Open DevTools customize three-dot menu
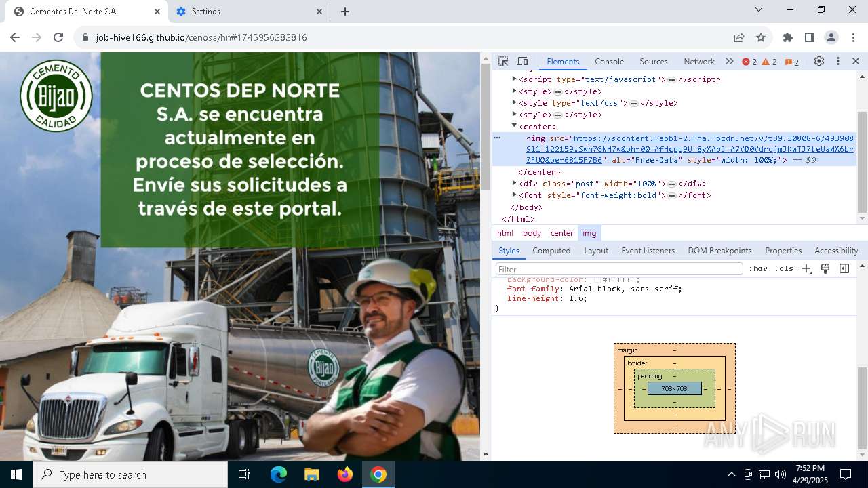 point(838,61)
